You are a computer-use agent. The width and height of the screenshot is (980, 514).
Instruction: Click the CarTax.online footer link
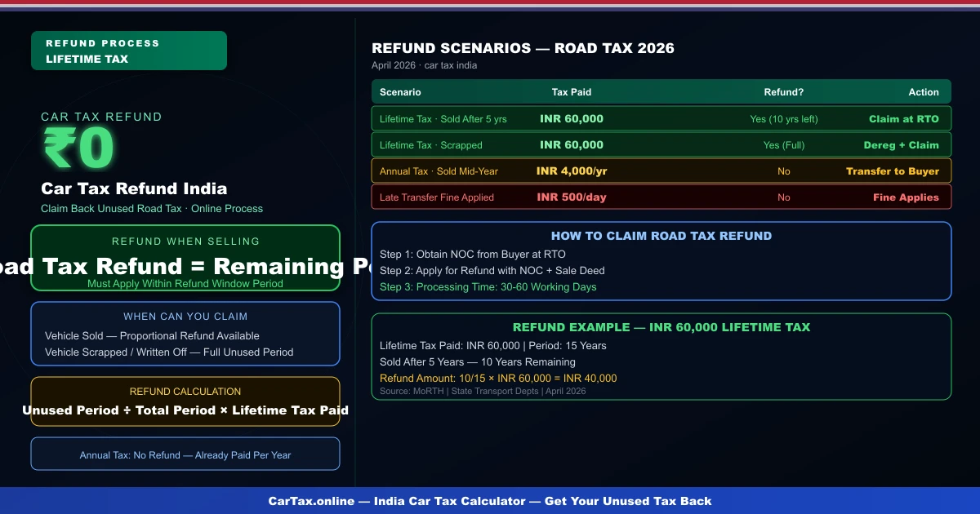(490, 501)
